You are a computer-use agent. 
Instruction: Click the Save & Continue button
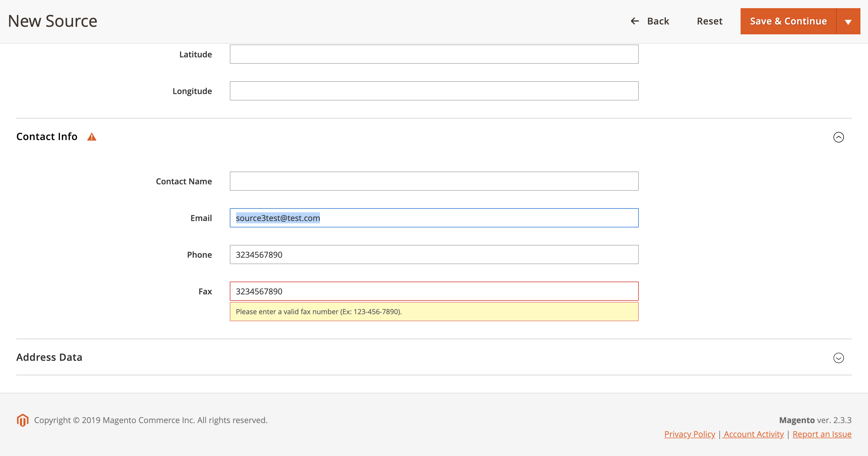(789, 21)
